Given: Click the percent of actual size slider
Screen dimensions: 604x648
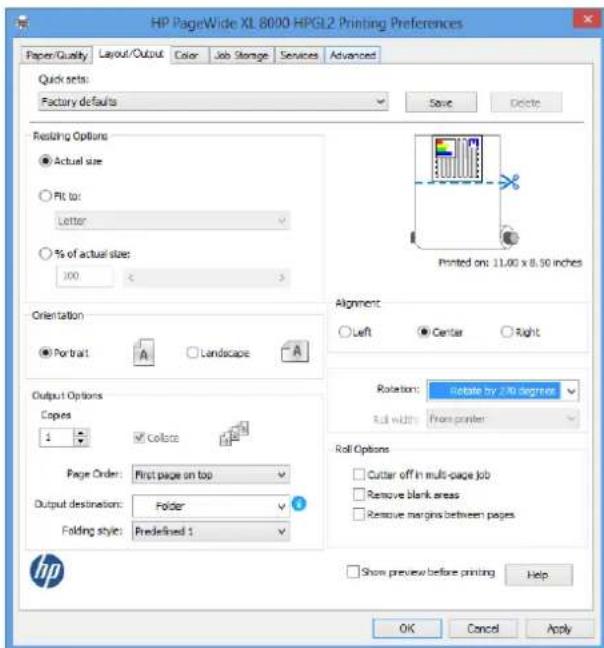Looking at the screenshot, I should pyautogui.click(x=207, y=277).
